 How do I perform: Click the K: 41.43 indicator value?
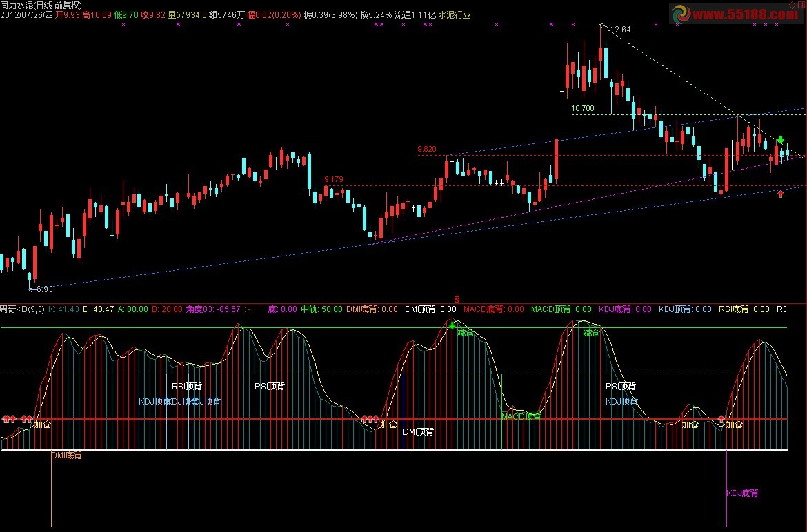(x=64, y=309)
